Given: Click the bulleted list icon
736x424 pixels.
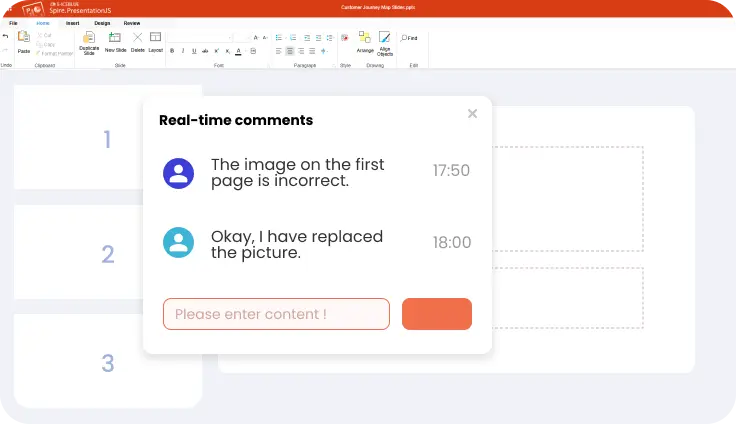Looking at the screenshot, I should (x=279, y=38).
